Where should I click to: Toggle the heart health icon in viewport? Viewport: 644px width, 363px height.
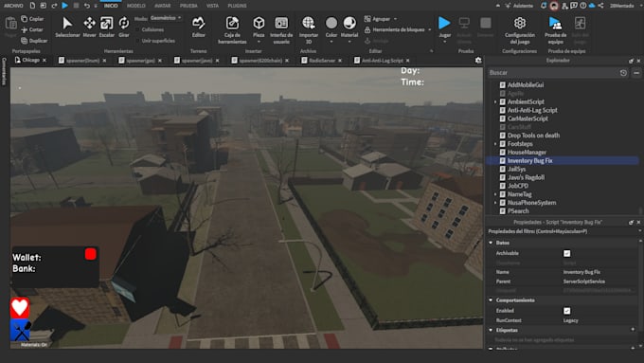(x=20, y=307)
